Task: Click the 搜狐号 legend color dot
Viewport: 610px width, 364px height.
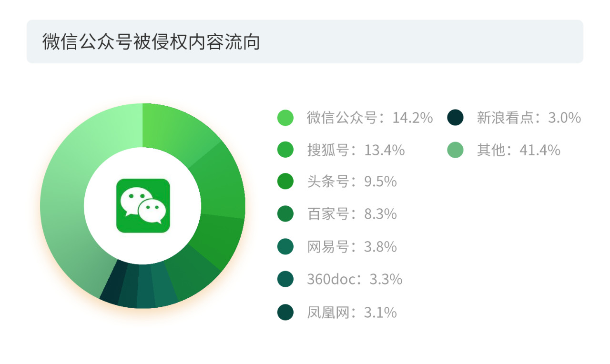Action: 285,150
